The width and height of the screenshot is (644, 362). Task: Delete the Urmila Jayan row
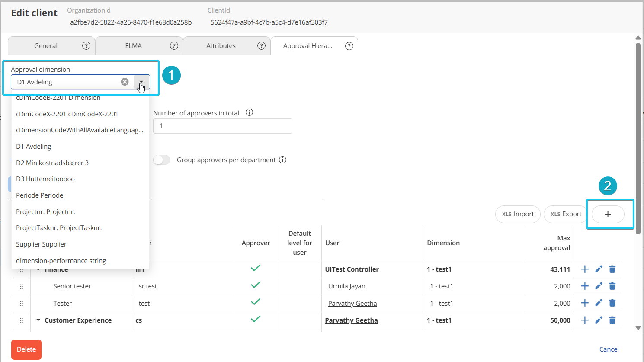point(612,286)
